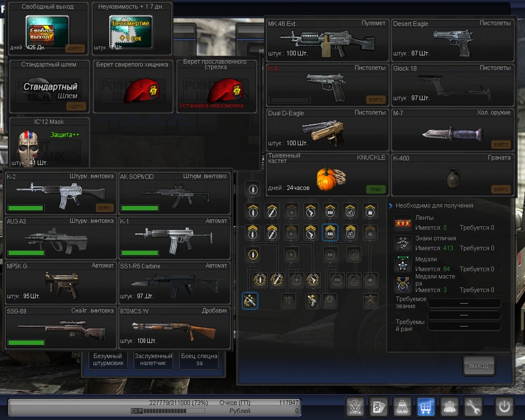Open settings with the wrench icon
Viewport: 525px width, 420px height.
[473, 407]
